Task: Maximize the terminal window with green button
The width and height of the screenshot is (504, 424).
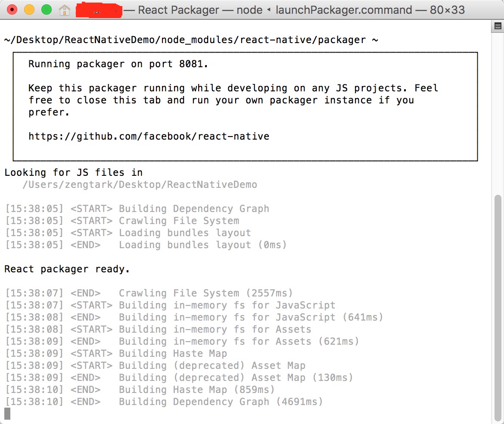Action: [47, 10]
